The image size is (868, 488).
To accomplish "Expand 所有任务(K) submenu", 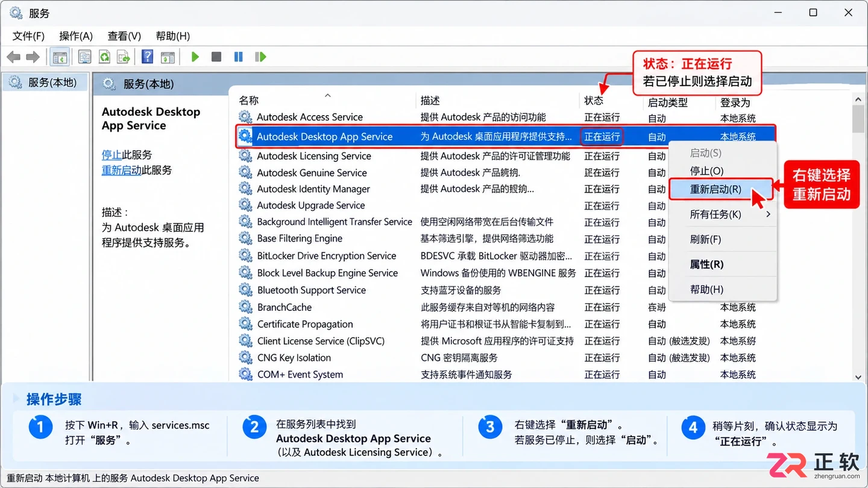I will coord(722,214).
